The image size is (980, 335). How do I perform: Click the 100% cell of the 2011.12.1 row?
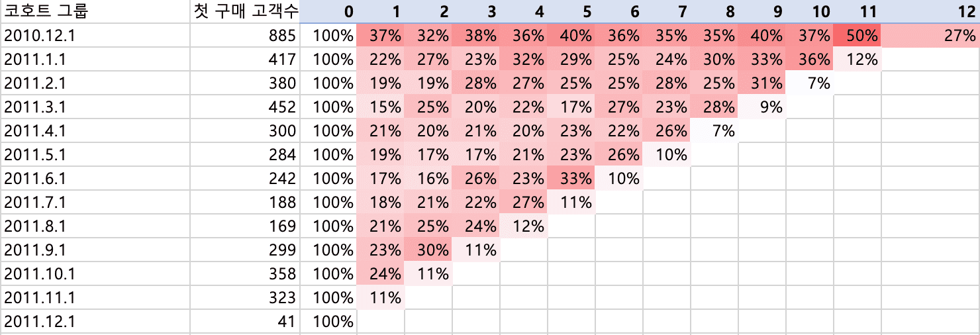pyautogui.click(x=328, y=322)
